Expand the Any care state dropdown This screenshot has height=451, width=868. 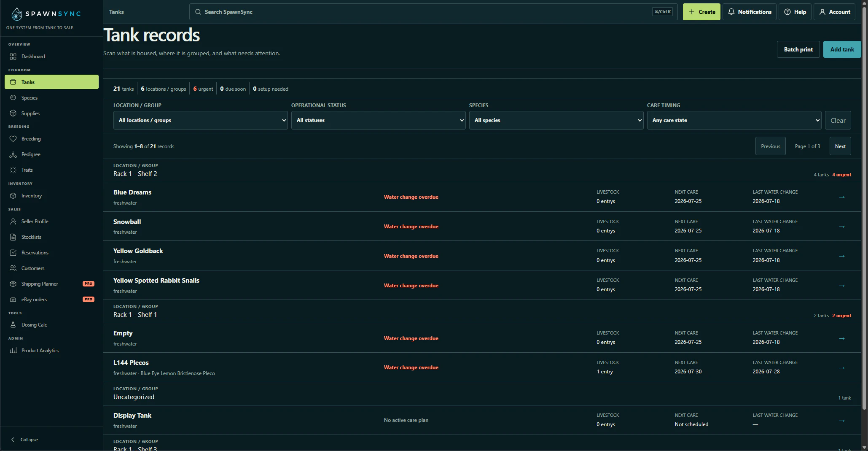734,120
